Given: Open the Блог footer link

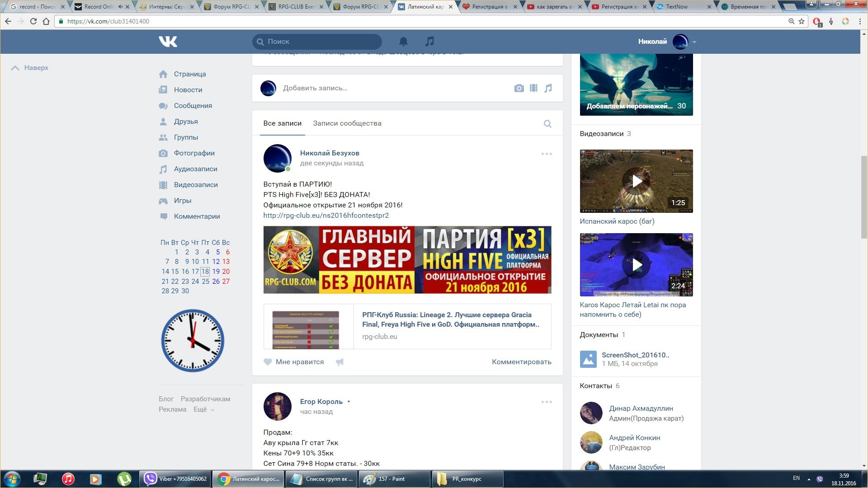Looking at the screenshot, I should pyautogui.click(x=166, y=399).
